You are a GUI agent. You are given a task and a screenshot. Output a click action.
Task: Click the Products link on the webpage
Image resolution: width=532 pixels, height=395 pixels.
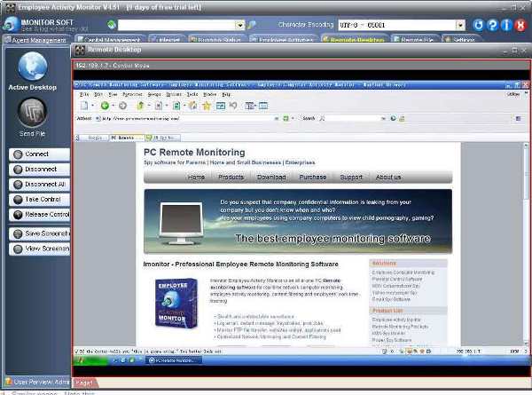pyautogui.click(x=231, y=177)
